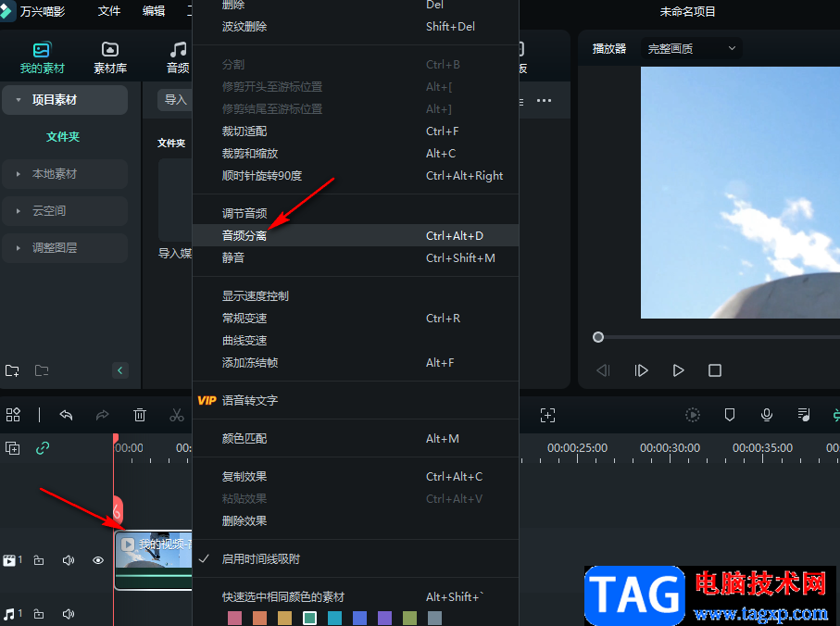Choose 裁切适配 from the context menu
Screen dimensions: 840x626
[x=356, y=131]
